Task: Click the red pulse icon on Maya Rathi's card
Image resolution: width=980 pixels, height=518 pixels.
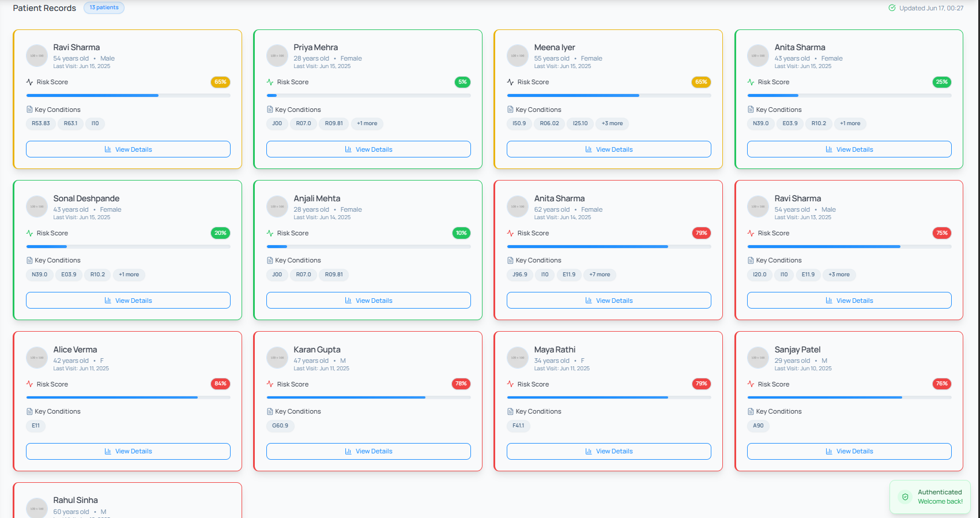Action: pyautogui.click(x=510, y=384)
